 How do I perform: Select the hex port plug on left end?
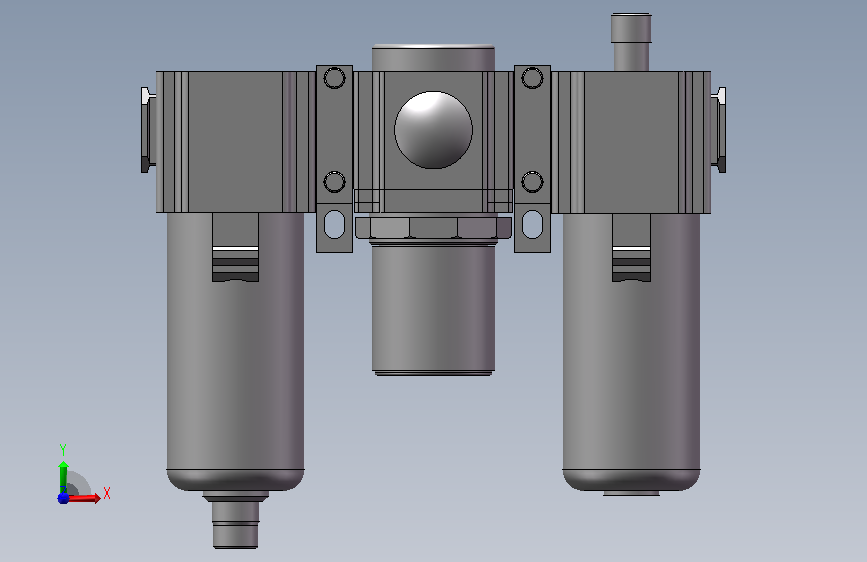pyautogui.click(x=147, y=130)
